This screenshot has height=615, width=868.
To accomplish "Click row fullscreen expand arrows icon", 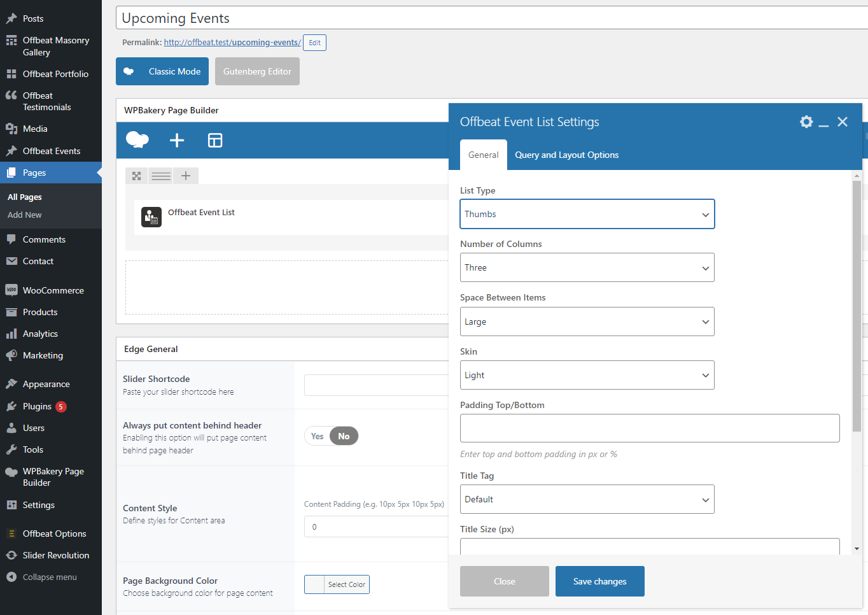I will [136, 176].
